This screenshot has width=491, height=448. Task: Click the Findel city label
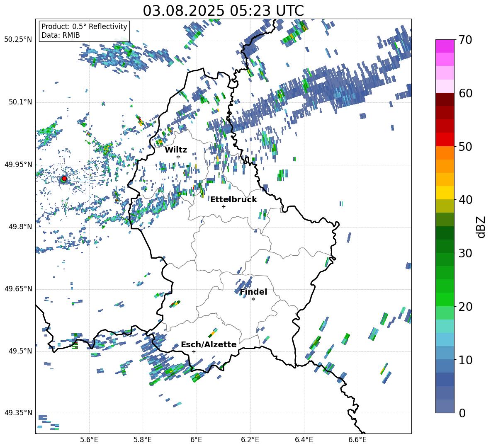(253, 292)
